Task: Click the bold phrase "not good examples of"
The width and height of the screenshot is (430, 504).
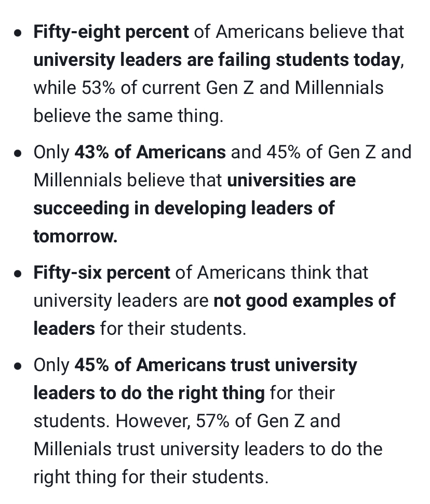Action: tap(304, 301)
